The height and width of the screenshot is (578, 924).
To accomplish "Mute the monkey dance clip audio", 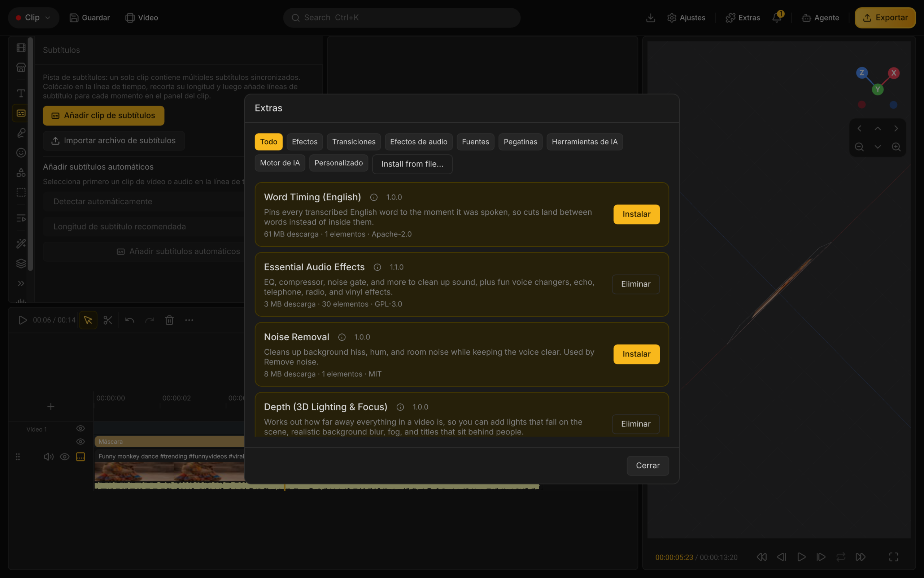I will click(49, 456).
